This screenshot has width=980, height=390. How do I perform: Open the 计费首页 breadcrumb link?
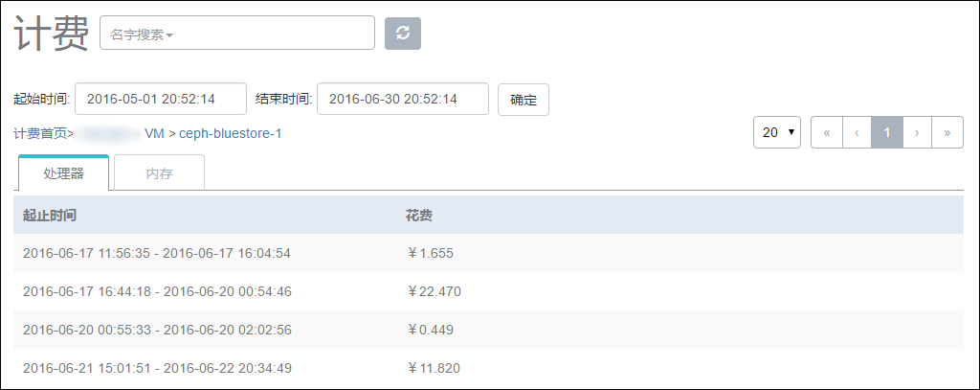tap(40, 133)
